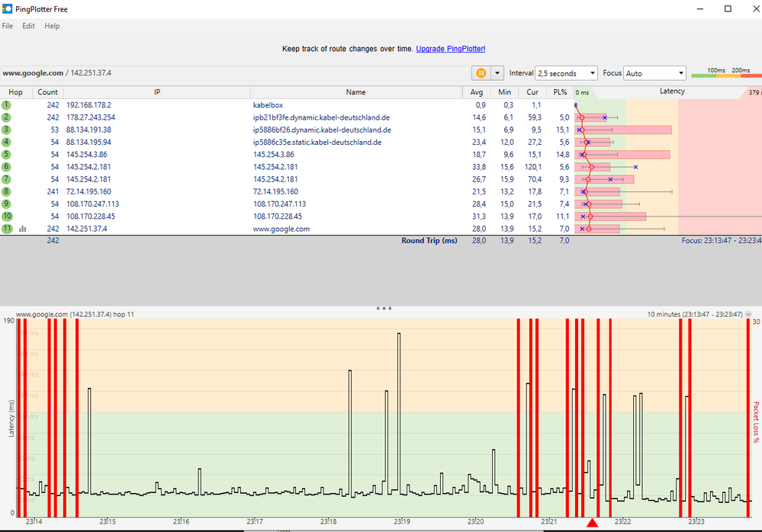Select IP 142.251.37.4 final hop
The height and width of the screenshot is (532, 762).
coord(86,229)
